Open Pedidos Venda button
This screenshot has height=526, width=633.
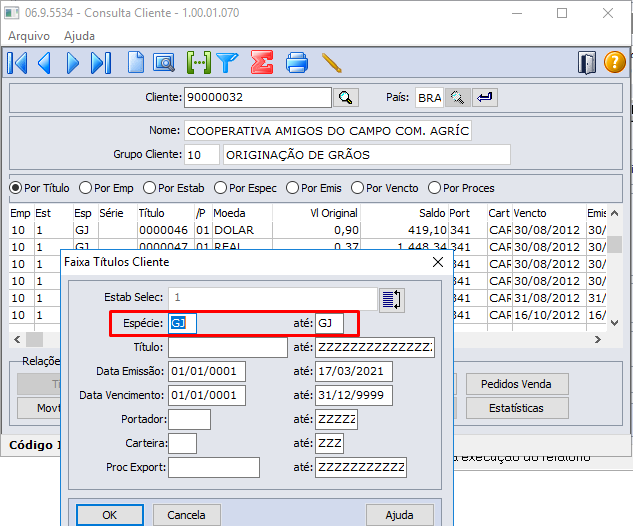point(516,384)
